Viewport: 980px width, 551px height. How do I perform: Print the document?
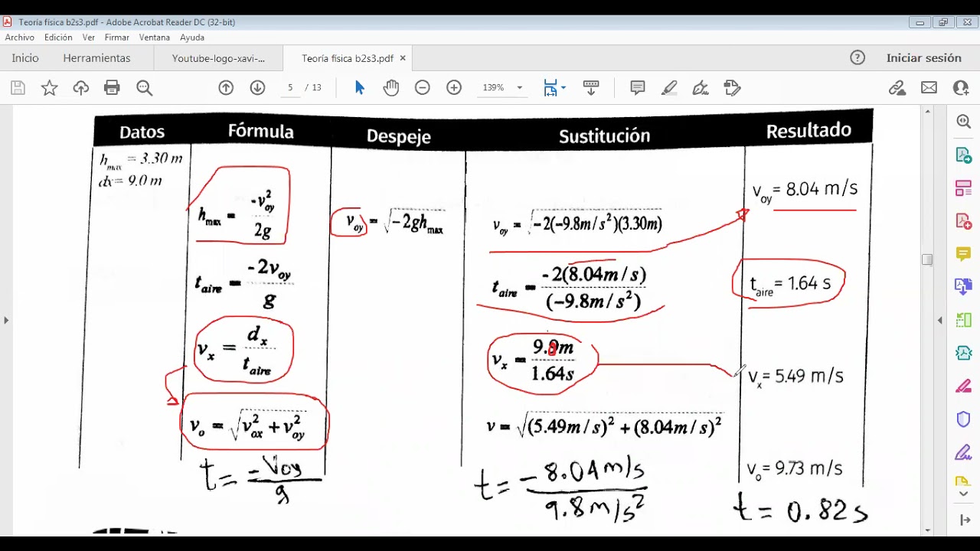click(x=112, y=88)
